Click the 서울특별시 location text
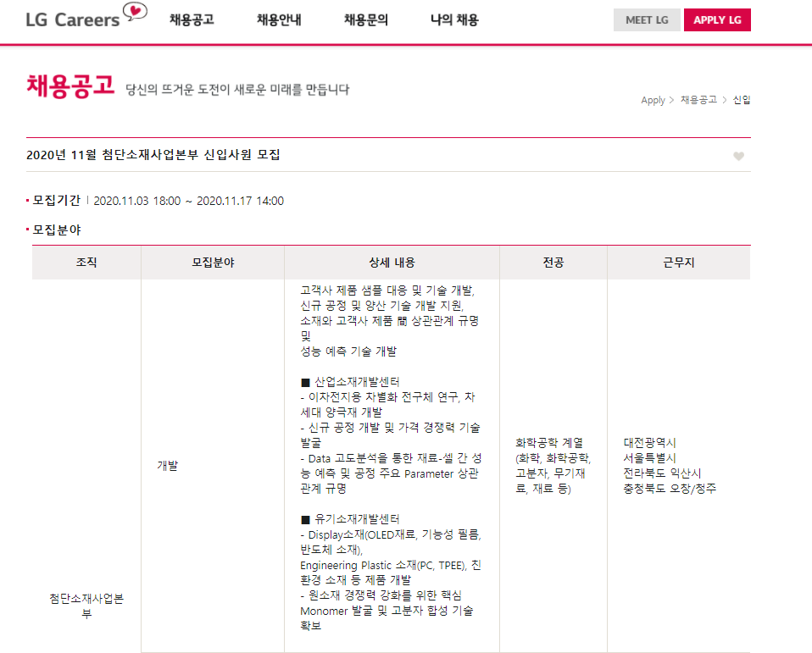This screenshot has width=812, height=653. tap(649, 458)
